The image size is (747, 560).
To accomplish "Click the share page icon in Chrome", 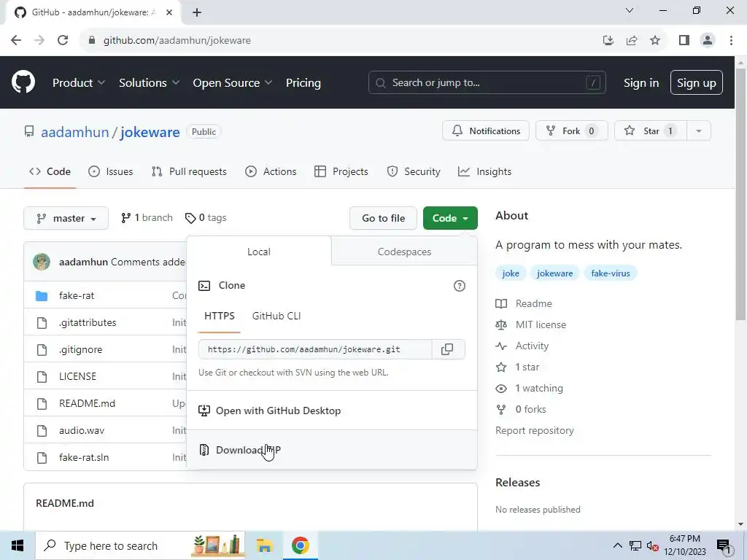I will 632,41.
